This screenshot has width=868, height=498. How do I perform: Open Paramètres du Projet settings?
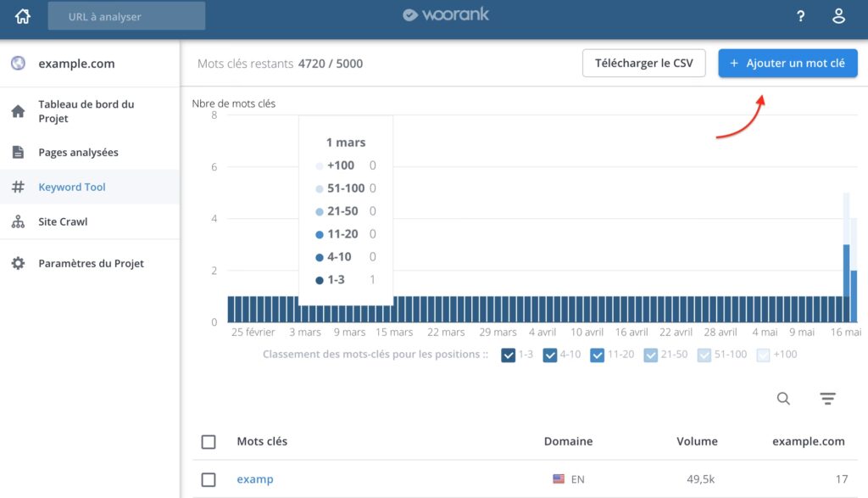point(91,263)
